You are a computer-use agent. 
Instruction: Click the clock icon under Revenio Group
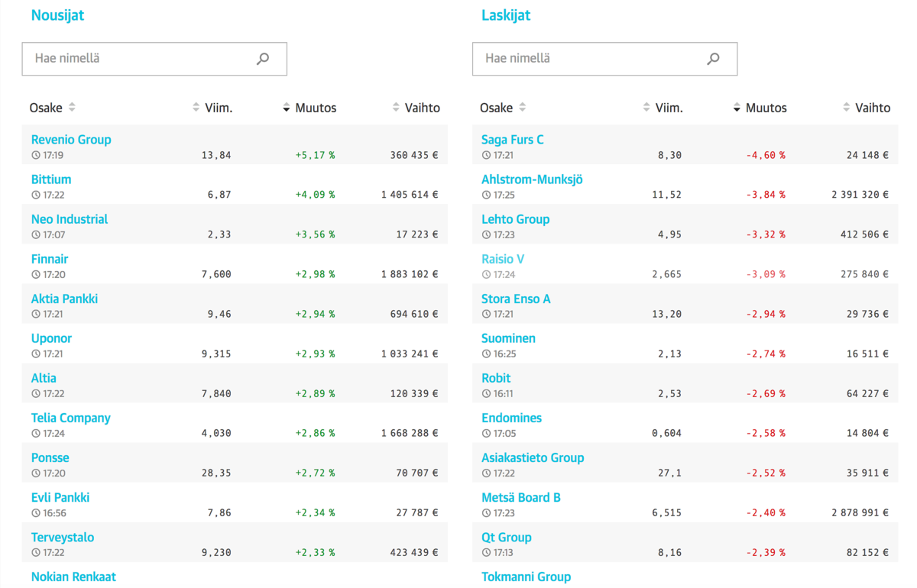click(35, 155)
